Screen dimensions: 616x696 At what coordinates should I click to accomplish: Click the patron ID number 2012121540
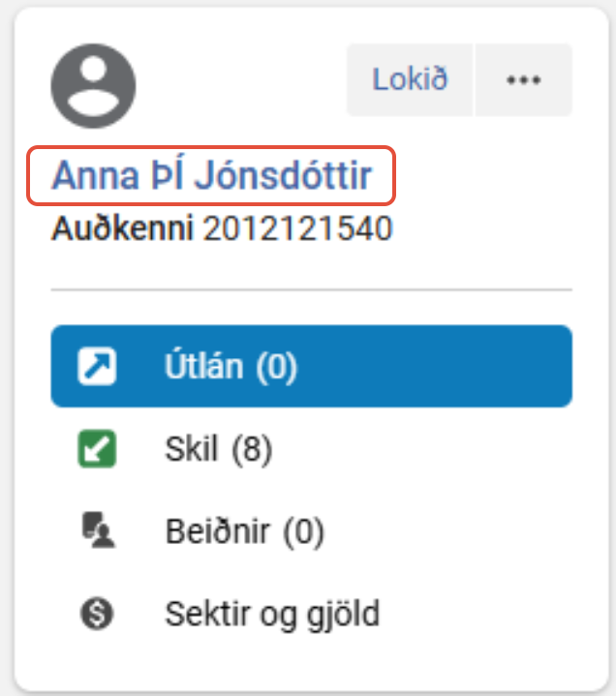click(x=296, y=229)
